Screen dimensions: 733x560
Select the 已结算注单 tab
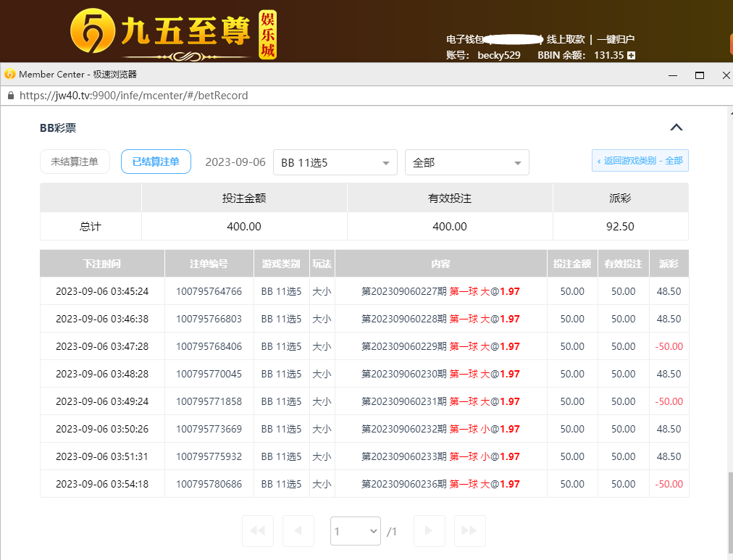(x=156, y=162)
